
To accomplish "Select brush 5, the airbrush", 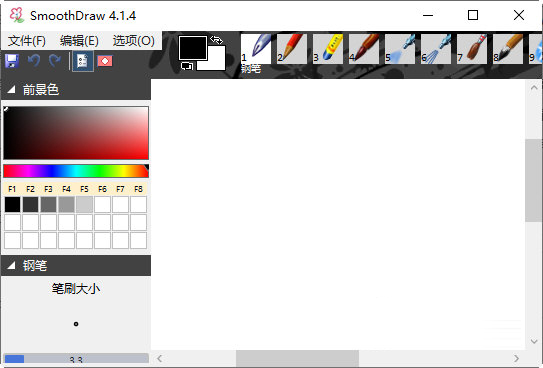I will tap(400, 48).
